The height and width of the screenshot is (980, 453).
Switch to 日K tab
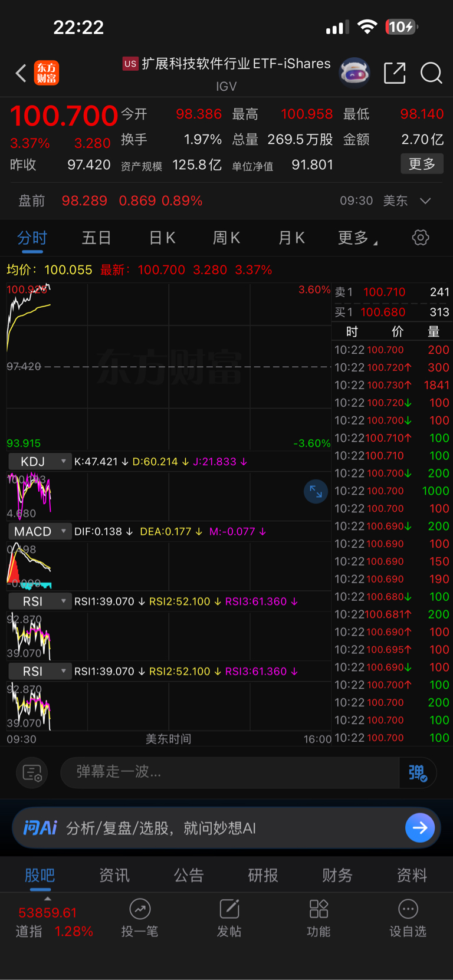(162, 238)
